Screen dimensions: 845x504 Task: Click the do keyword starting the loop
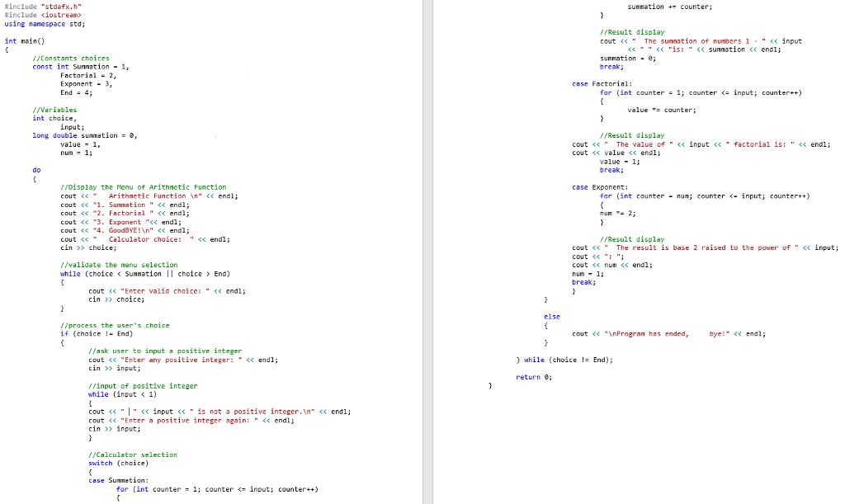[35, 169]
